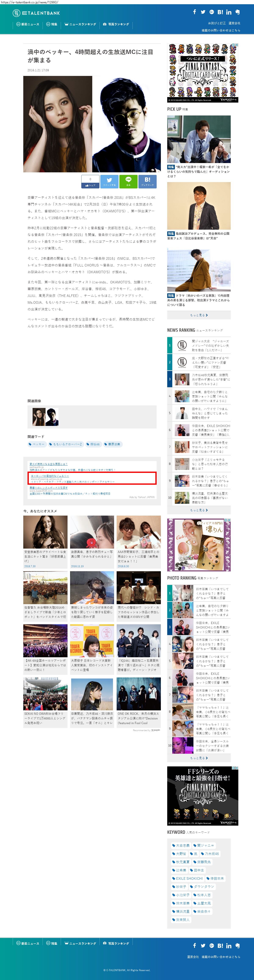Select the ダウンタウン popular keyword tag

[x=202, y=887]
